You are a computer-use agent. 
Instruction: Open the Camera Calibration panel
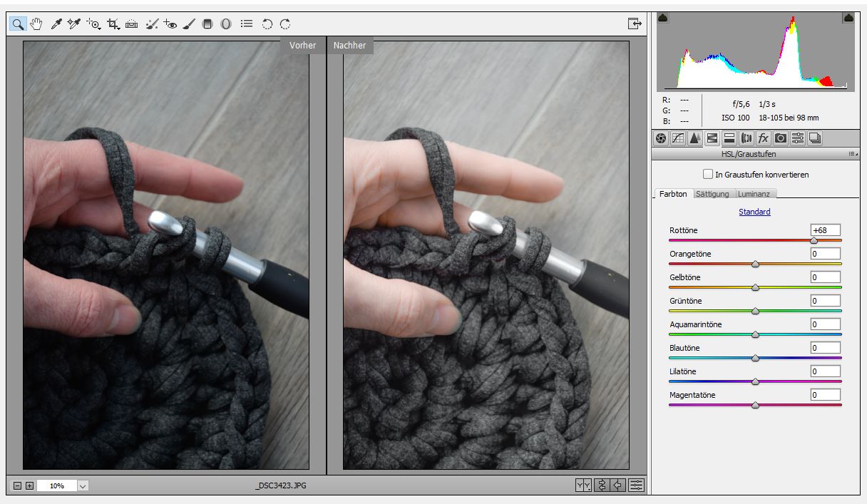click(781, 138)
